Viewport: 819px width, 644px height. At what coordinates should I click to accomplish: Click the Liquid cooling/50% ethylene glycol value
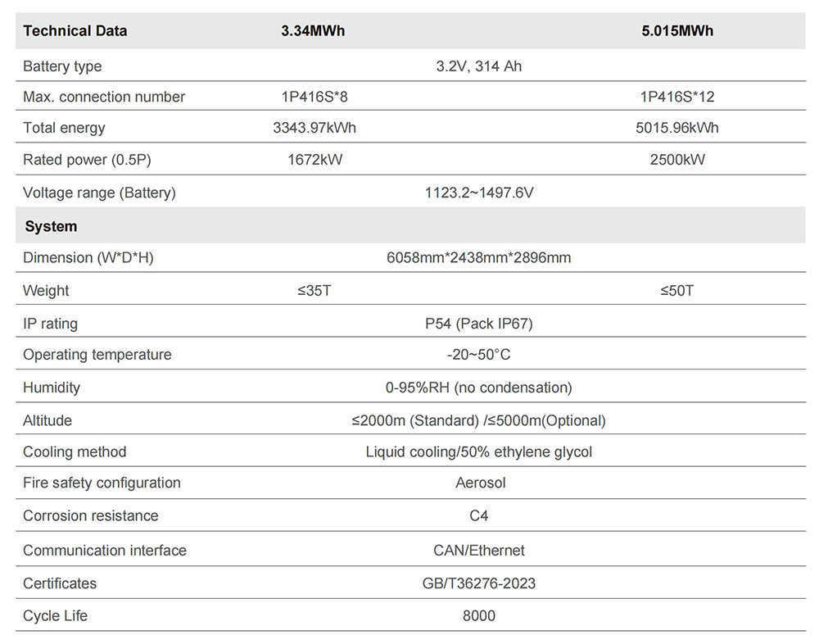click(479, 451)
